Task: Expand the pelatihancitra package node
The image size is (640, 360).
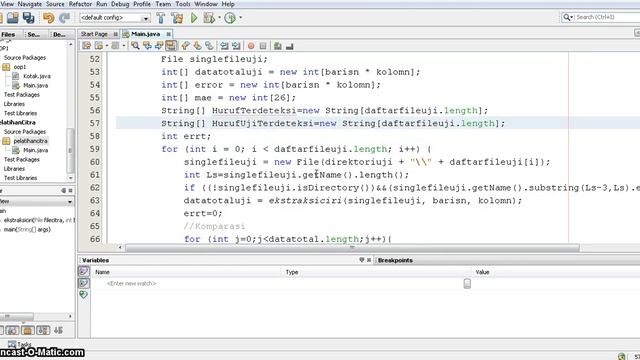Action: [6, 141]
